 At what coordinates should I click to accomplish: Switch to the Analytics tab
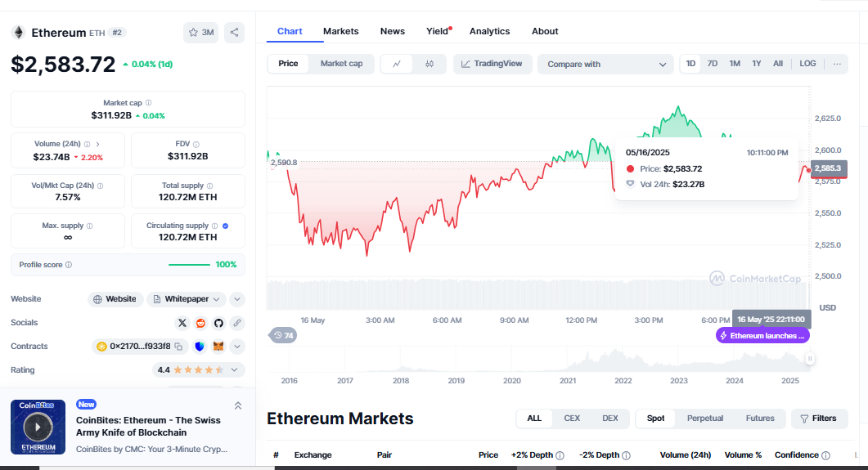tap(489, 31)
